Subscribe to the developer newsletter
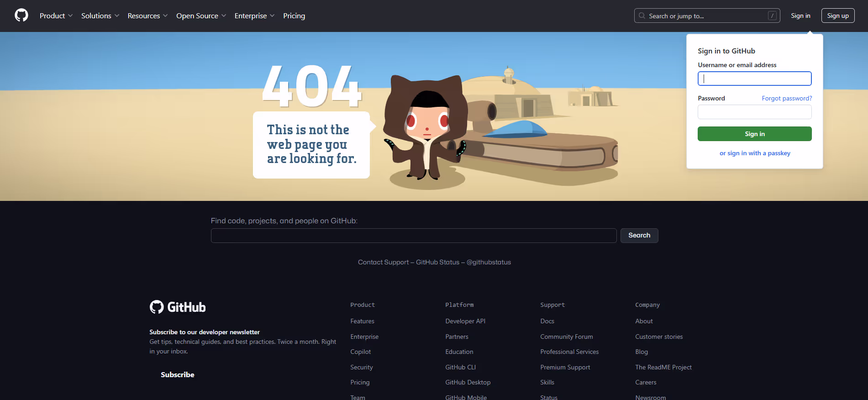 pyautogui.click(x=178, y=375)
